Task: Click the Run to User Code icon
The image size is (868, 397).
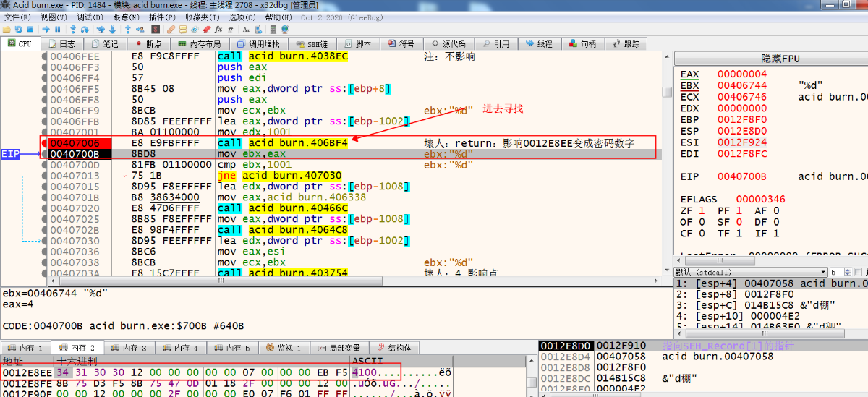Action: click(x=140, y=30)
